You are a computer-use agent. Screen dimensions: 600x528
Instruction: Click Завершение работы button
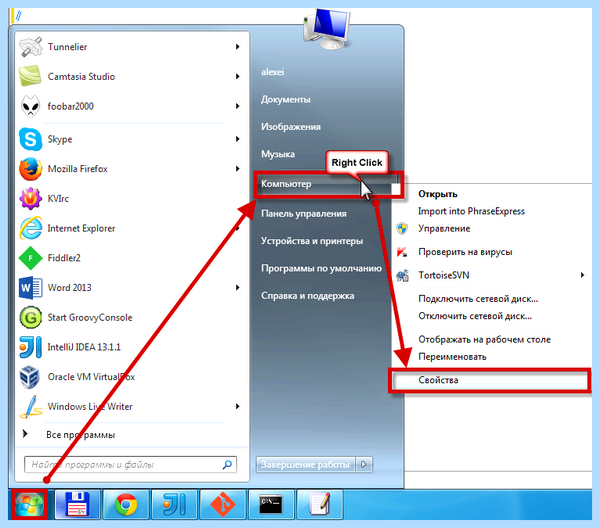pos(306,464)
